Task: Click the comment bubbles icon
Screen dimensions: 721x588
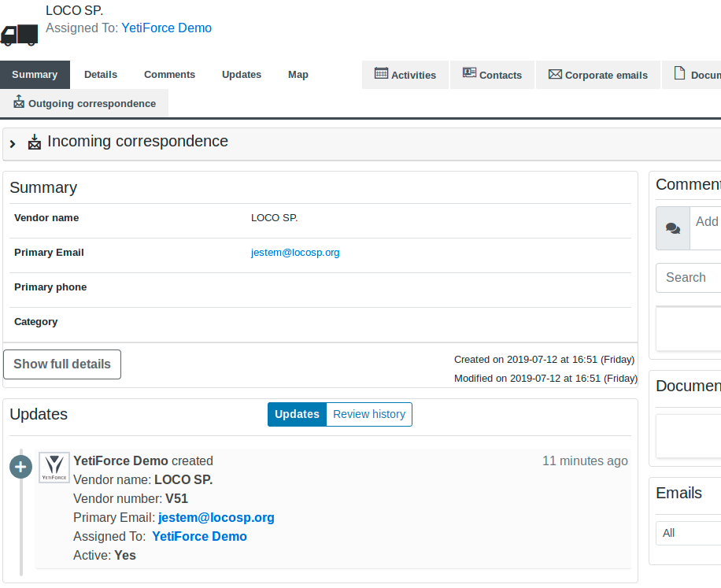Action: pyautogui.click(x=673, y=228)
